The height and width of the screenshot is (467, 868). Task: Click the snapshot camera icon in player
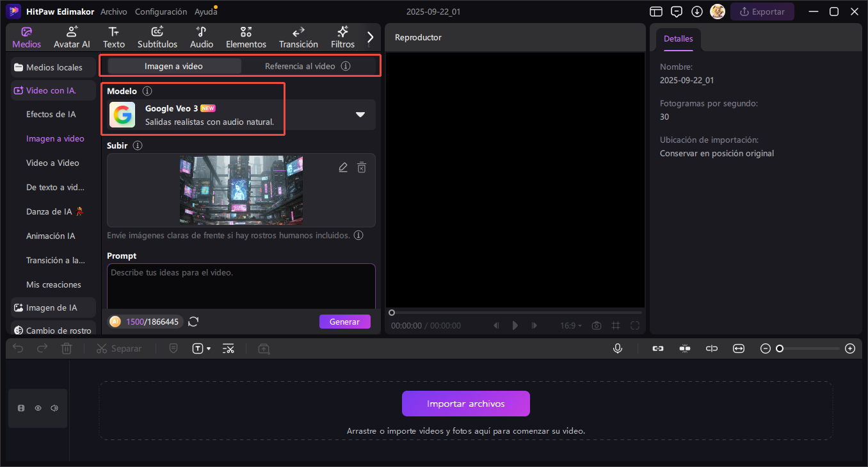click(x=597, y=325)
